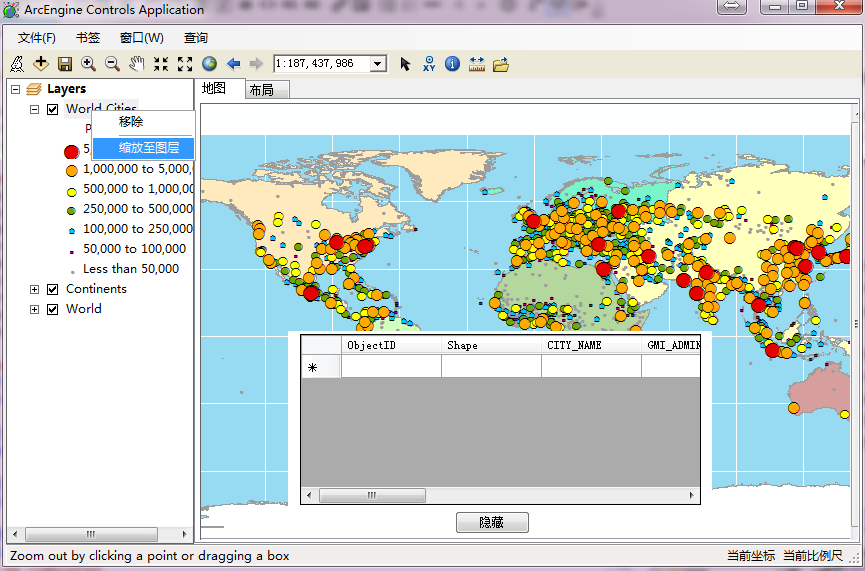Click the attribute table horizontal scrollbar thumb
Image resolution: width=865 pixels, height=571 pixels.
372,495
